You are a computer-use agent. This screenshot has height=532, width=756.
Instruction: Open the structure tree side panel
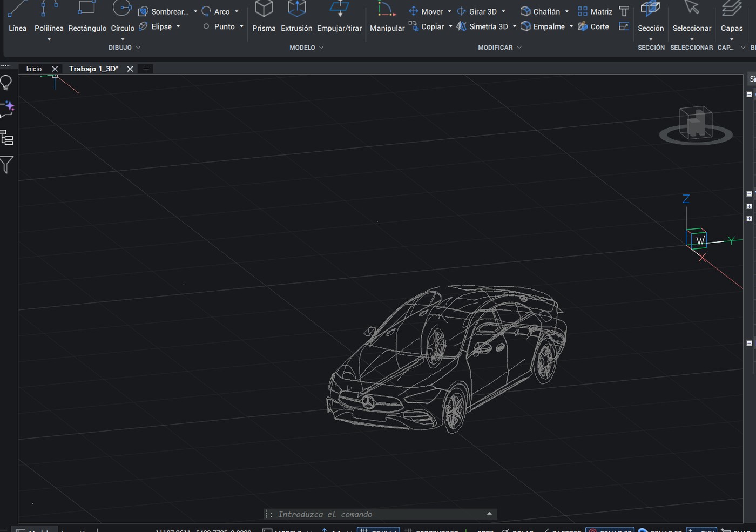(x=6, y=138)
